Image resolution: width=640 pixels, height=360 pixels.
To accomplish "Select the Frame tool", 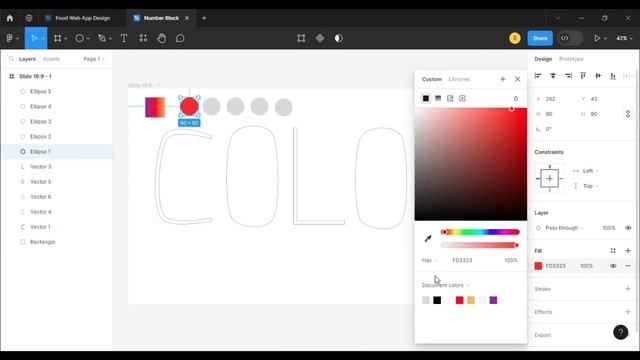I will tap(57, 38).
